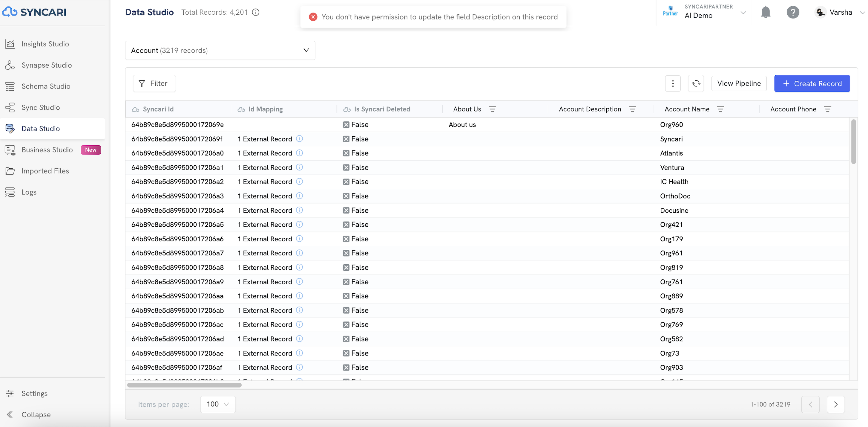Show external record info for Docusine row
Screen dimensions: 868x427
pyautogui.click(x=300, y=210)
